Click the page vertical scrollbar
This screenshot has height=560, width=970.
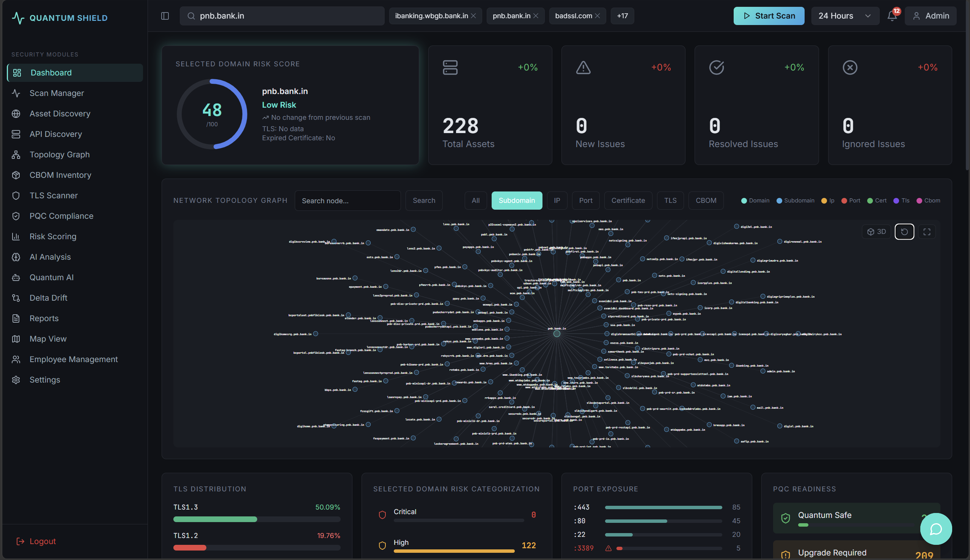967,85
